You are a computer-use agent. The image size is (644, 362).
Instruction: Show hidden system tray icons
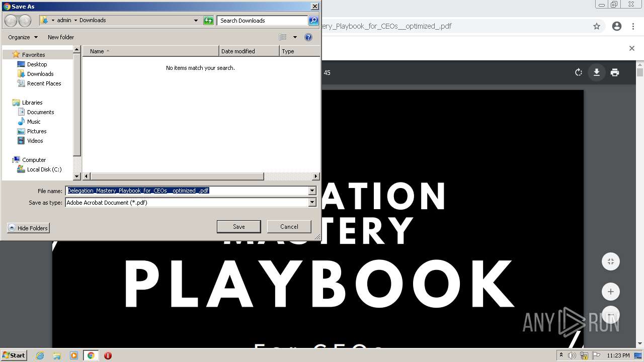tap(561, 355)
